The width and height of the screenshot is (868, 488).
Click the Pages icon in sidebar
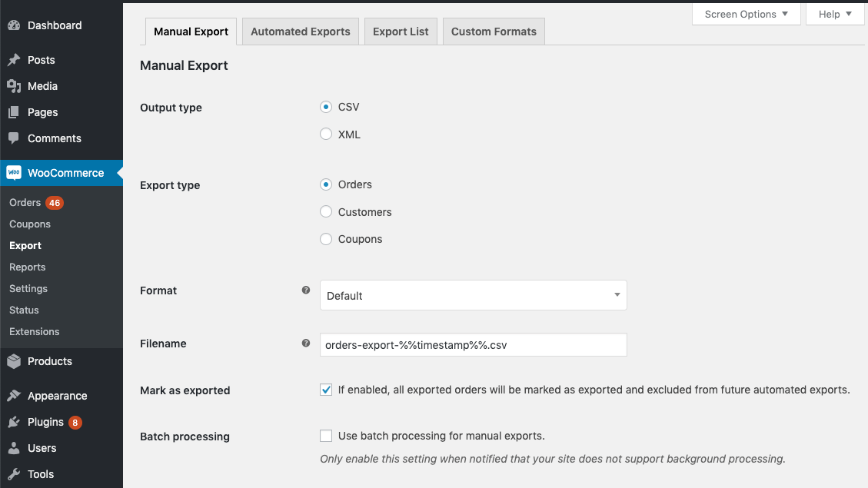[x=14, y=112]
